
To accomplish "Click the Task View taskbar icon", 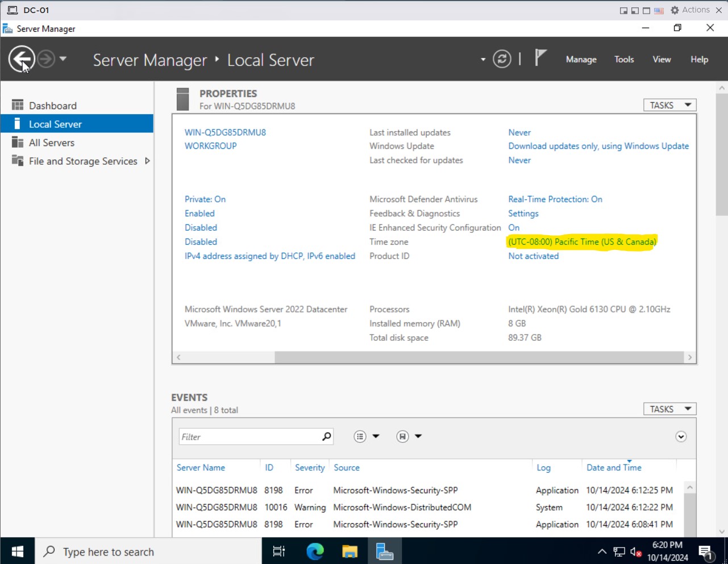I will click(279, 551).
